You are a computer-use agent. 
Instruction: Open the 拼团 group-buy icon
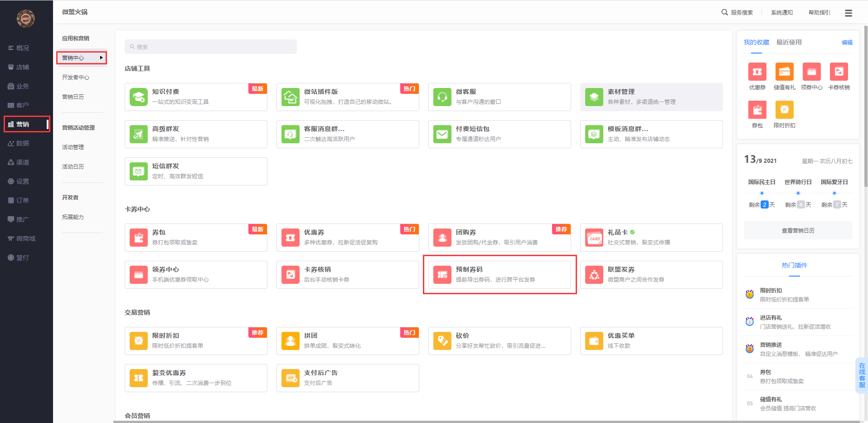[291, 341]
